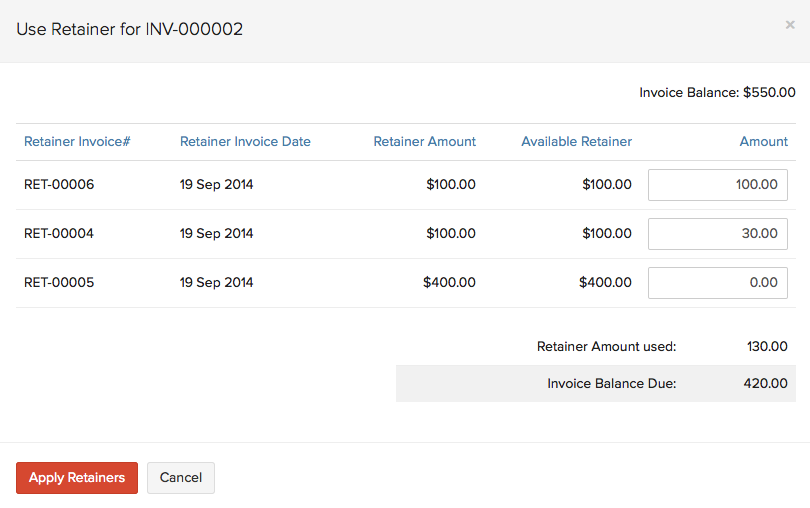Close the Use Retainer dialog

[789, 25]
